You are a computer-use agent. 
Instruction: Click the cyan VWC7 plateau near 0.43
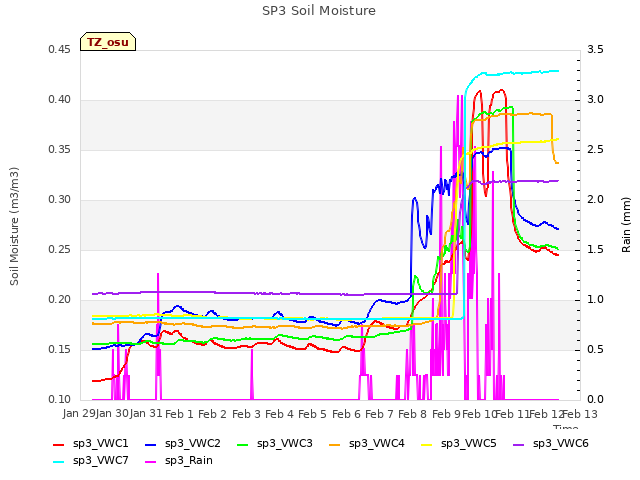[x=522, y=73]
